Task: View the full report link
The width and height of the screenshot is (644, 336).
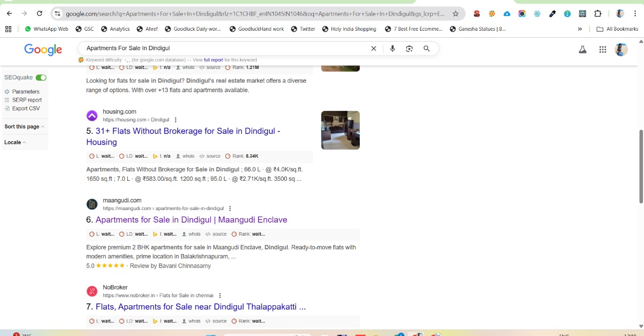Action: [x=213, y=59]
